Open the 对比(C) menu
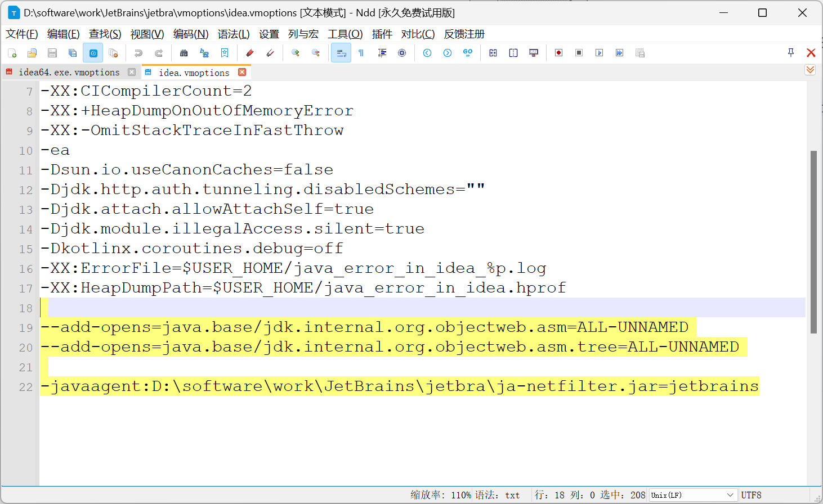 (418, 34)
